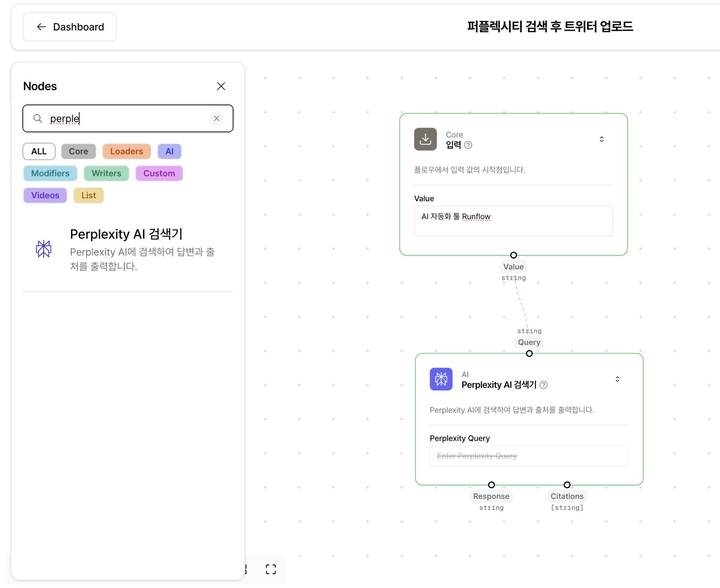Open the help icon next to Perplexity AI 검색기
720x588 pixels.
(x=544, y=385)
